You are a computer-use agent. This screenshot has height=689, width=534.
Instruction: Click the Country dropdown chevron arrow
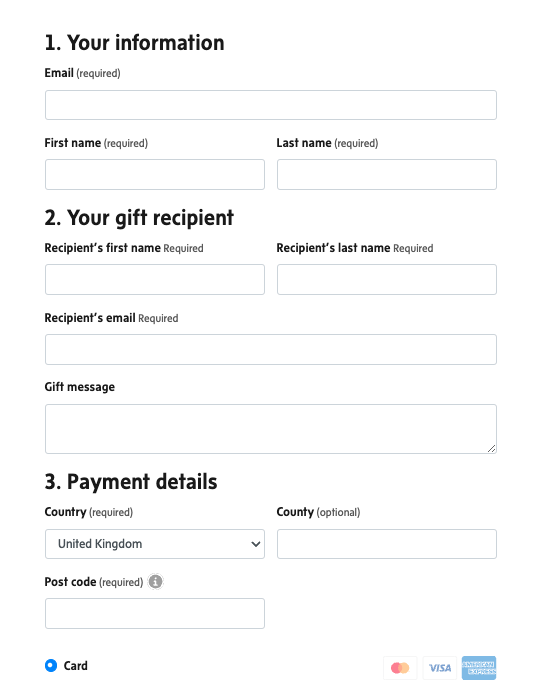[255, 544]
